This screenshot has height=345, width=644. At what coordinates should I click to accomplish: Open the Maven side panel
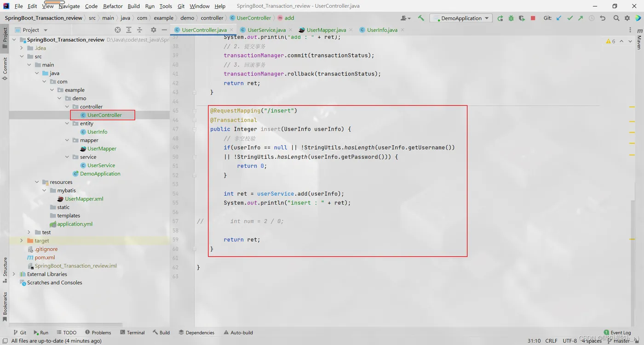[639, 39]
